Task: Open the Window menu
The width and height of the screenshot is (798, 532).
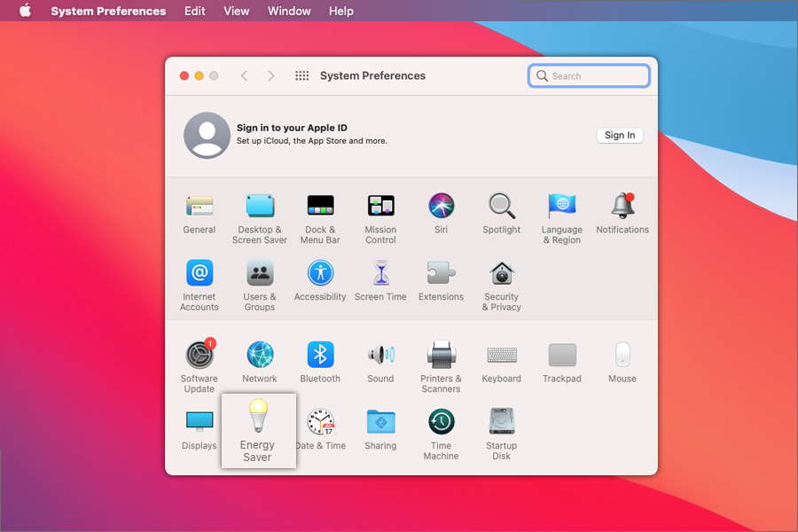Action: tap(289, 12)
